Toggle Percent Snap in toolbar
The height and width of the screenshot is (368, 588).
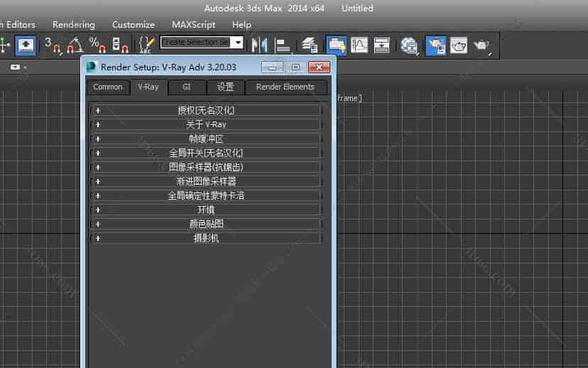click(x=97, y=45)
